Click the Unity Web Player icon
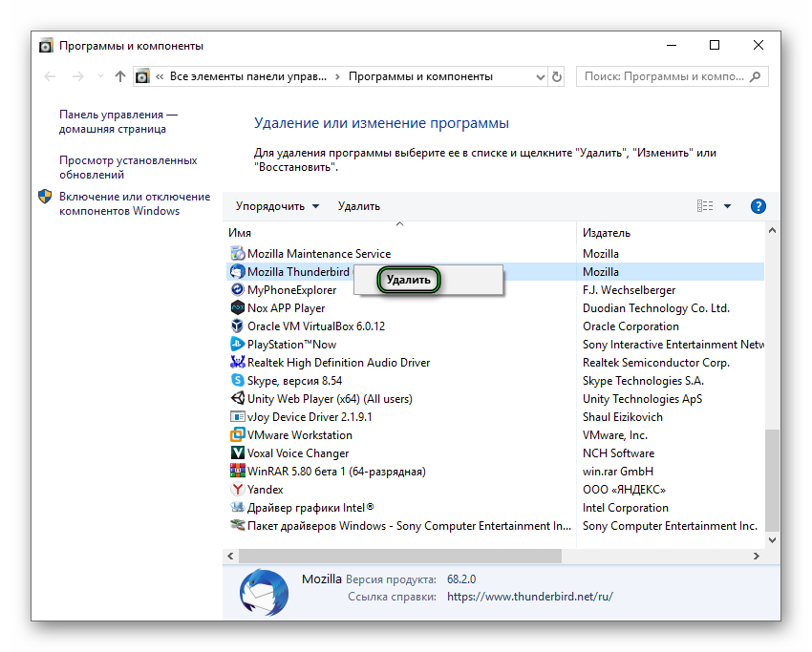812x652 pixels. 237,398
